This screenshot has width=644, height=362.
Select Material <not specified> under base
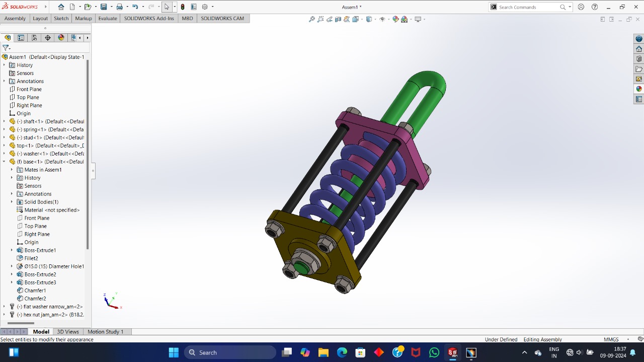(52, 210)
